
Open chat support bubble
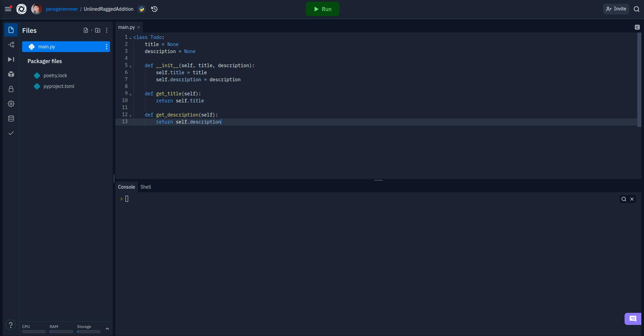(633, 319)
